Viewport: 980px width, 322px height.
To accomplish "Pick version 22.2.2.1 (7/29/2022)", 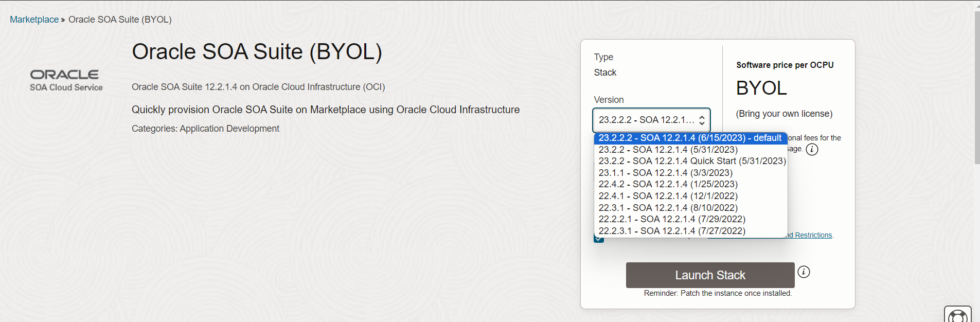I will [690, 219].
